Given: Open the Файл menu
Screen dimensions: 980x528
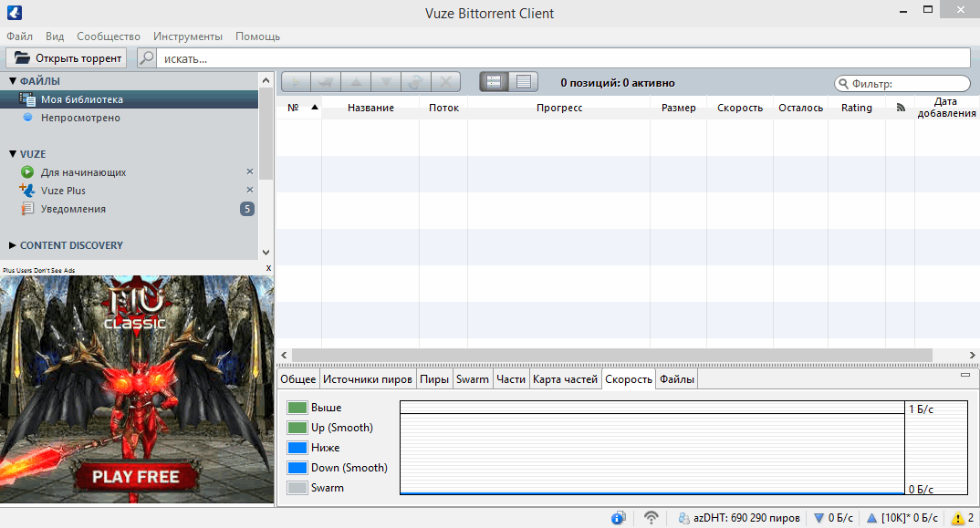Looking at the screenshot, I should (19, 36).
